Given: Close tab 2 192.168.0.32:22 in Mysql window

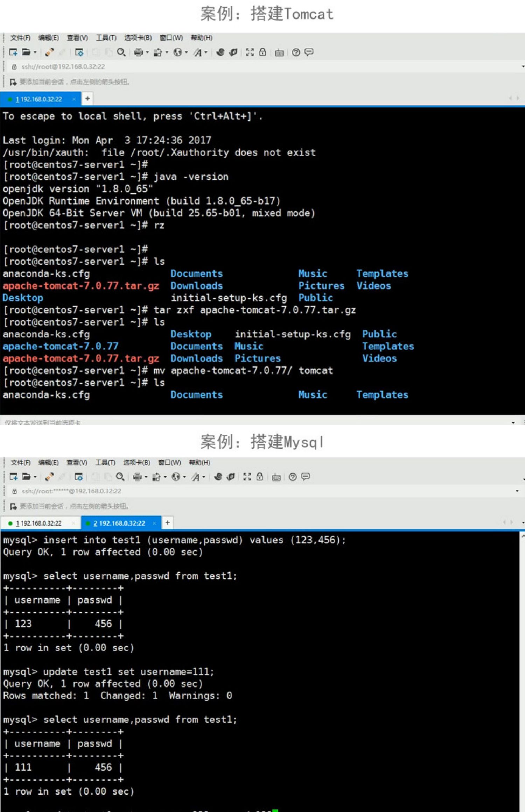Looking at the screenshot, I should click(x=154, y=523).
